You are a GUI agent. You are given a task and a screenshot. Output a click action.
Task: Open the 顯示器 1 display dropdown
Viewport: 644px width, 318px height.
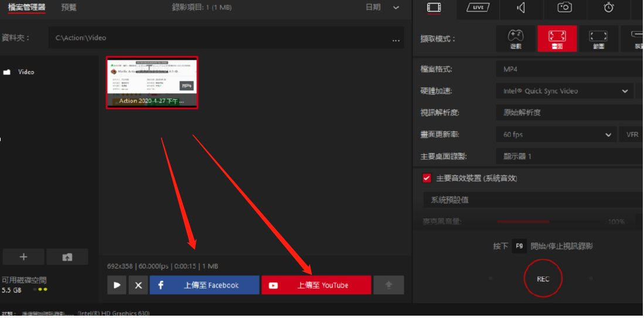click(x=570, y=156)
